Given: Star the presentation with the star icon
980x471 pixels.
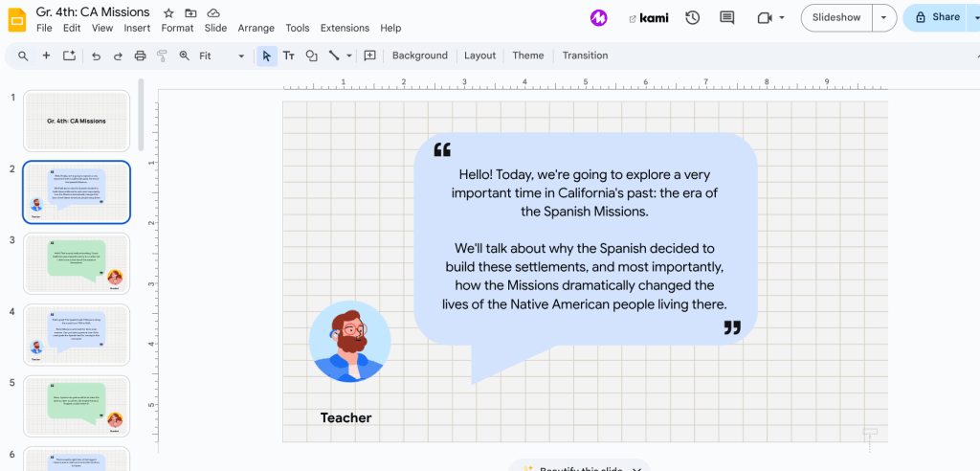Looking at the screenshot, I should tap(168, 12).
